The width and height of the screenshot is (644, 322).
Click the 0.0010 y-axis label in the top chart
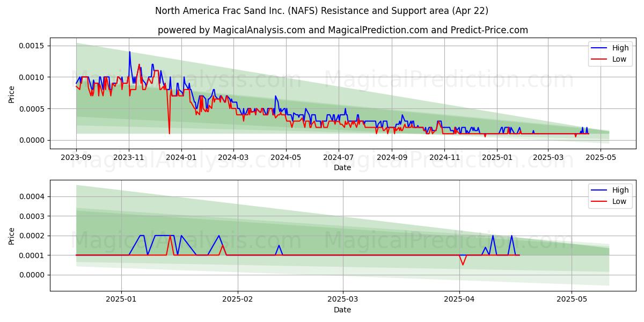pyautogui.click(x=32, y=77)
